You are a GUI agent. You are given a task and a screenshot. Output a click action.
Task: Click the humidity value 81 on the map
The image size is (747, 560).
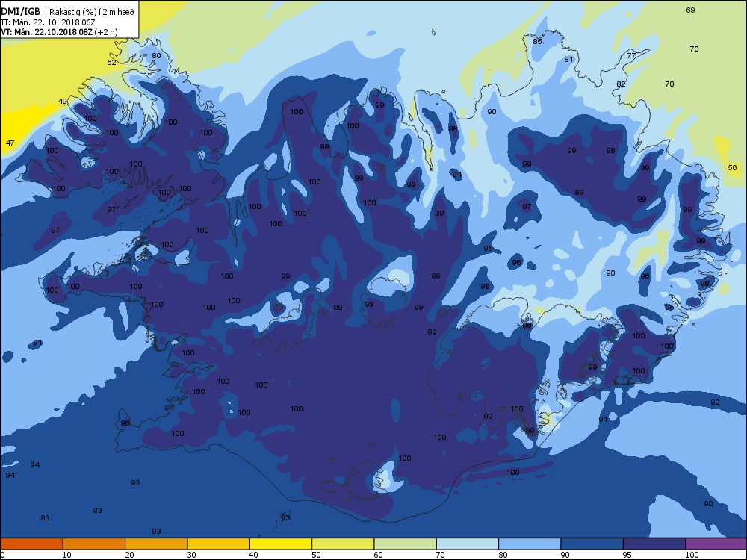coord(568,60)
